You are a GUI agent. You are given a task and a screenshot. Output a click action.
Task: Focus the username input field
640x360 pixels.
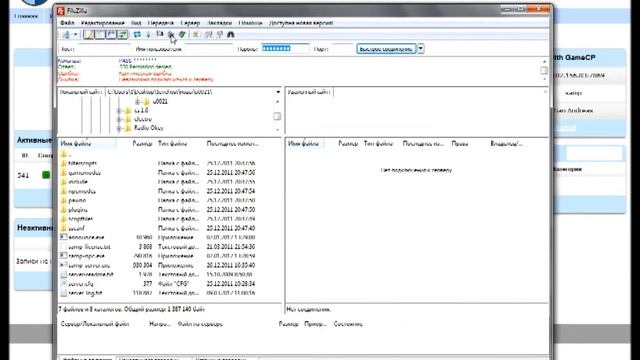click(x=208, y=49)
